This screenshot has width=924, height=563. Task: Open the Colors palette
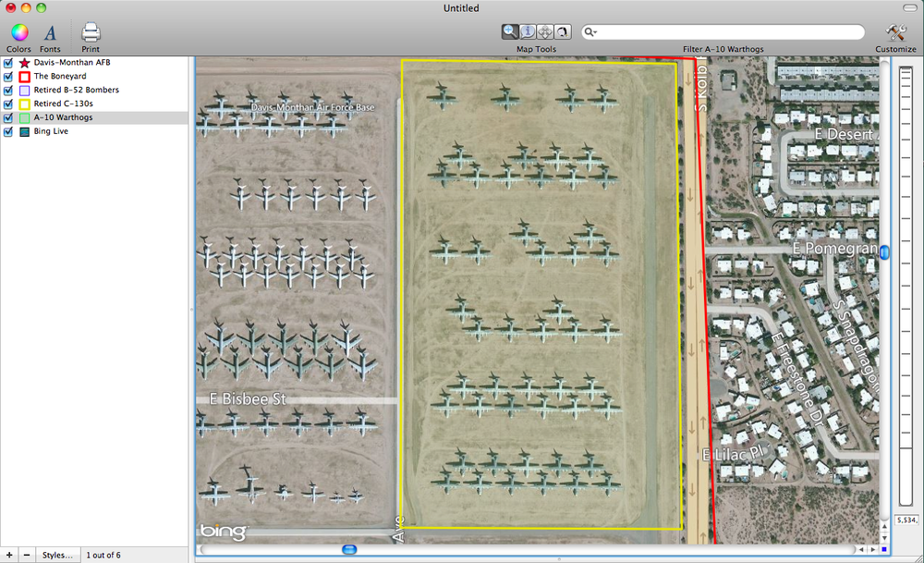tap(18, 33)
